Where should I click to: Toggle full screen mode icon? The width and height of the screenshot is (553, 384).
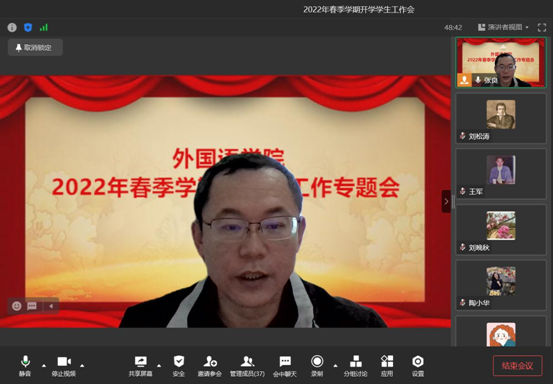542,28
